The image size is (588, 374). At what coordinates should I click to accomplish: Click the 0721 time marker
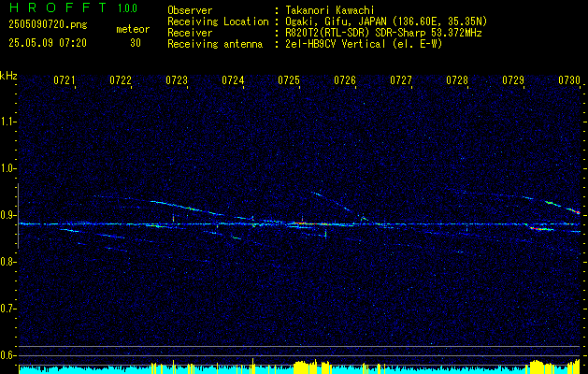point(65,79)
